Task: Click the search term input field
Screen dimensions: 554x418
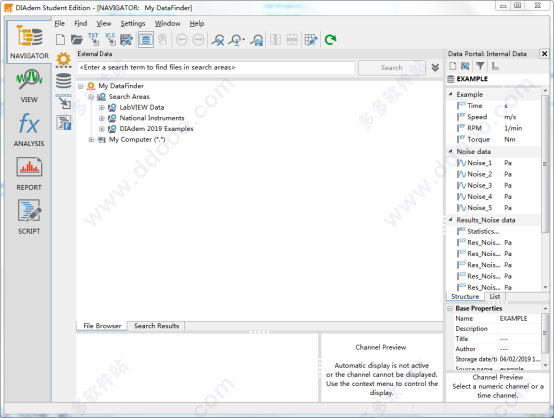Action: [216, 67]
